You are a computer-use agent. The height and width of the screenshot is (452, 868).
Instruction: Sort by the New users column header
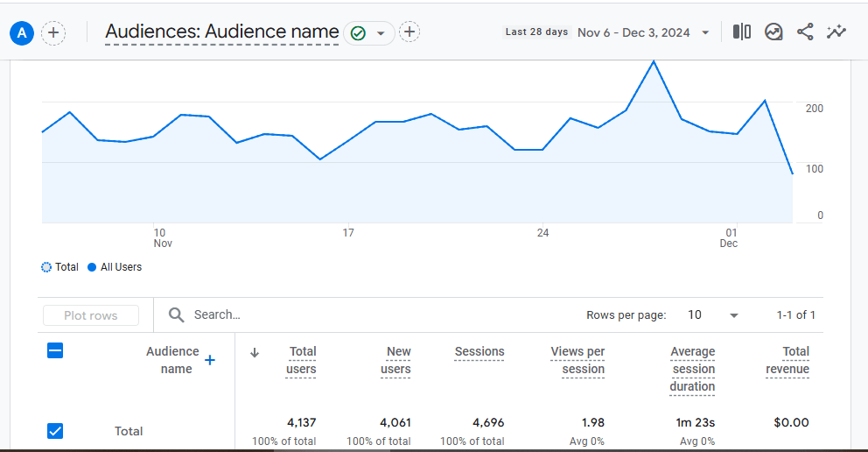coord(396,360)
